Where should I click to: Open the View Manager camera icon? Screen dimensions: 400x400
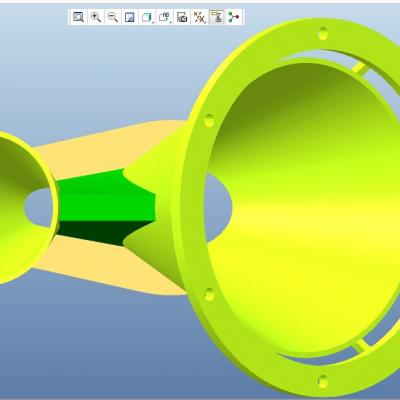click(182, 17)
